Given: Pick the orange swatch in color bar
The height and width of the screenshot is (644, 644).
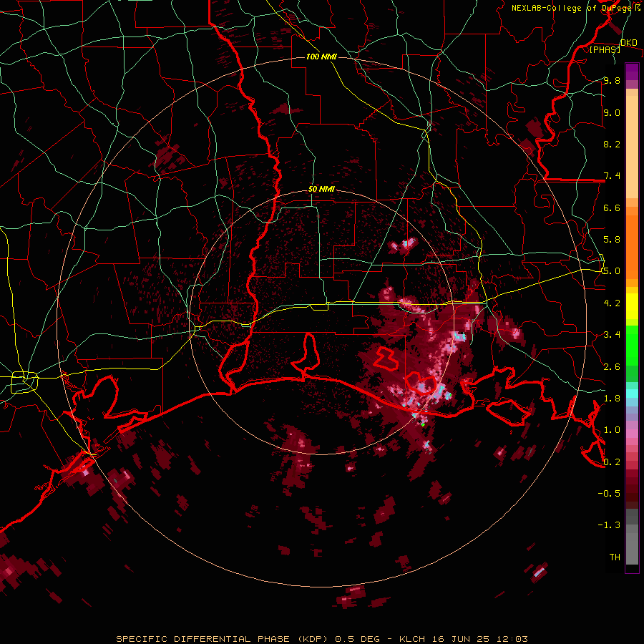Looking at the screenshot, I should tap(632, 246).
